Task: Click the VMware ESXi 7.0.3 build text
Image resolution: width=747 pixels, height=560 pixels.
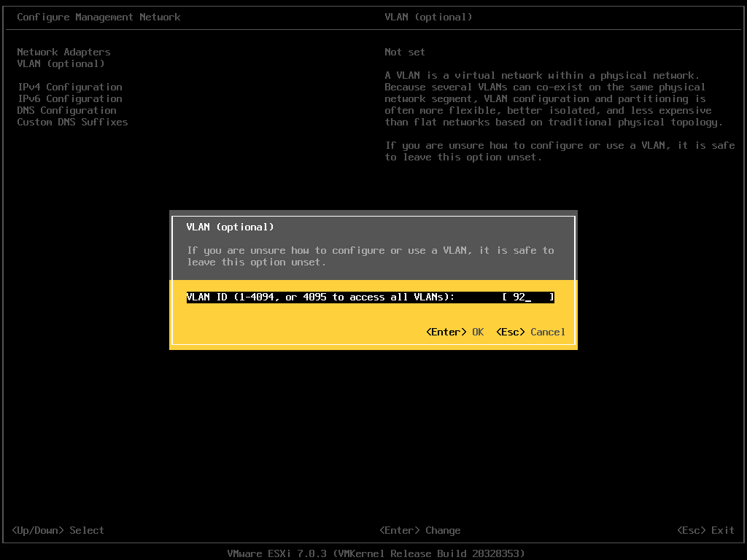Action: pyautogui.click(x=376, y=553)
